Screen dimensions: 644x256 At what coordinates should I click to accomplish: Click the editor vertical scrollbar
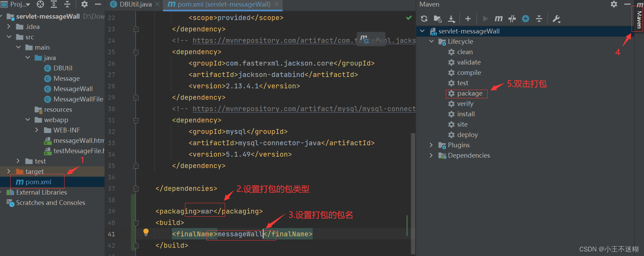413,193
